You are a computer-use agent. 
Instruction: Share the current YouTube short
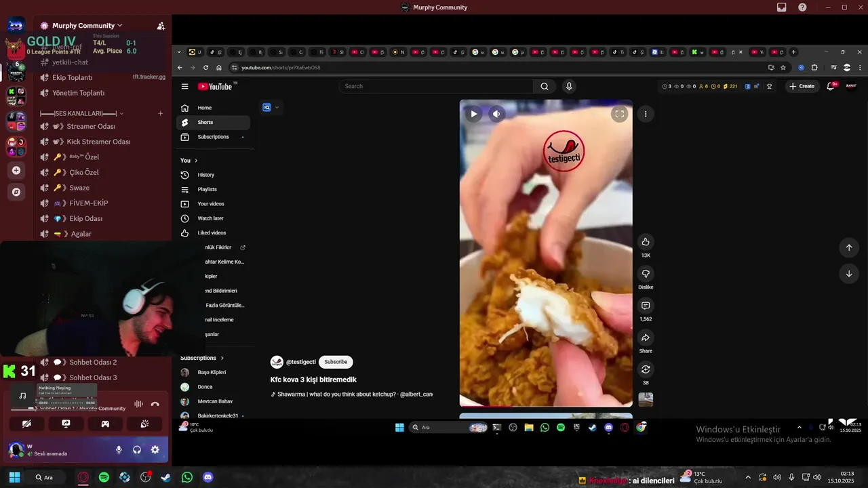646,338
